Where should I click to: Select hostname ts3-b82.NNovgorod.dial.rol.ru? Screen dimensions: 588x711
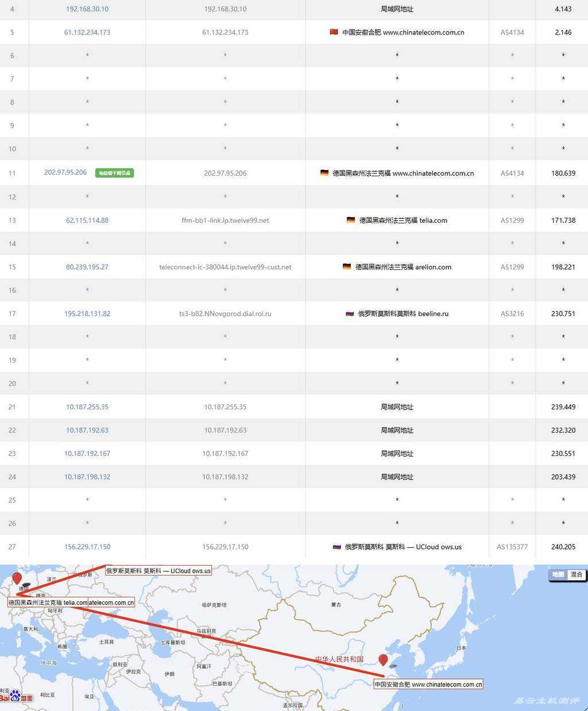225,314
